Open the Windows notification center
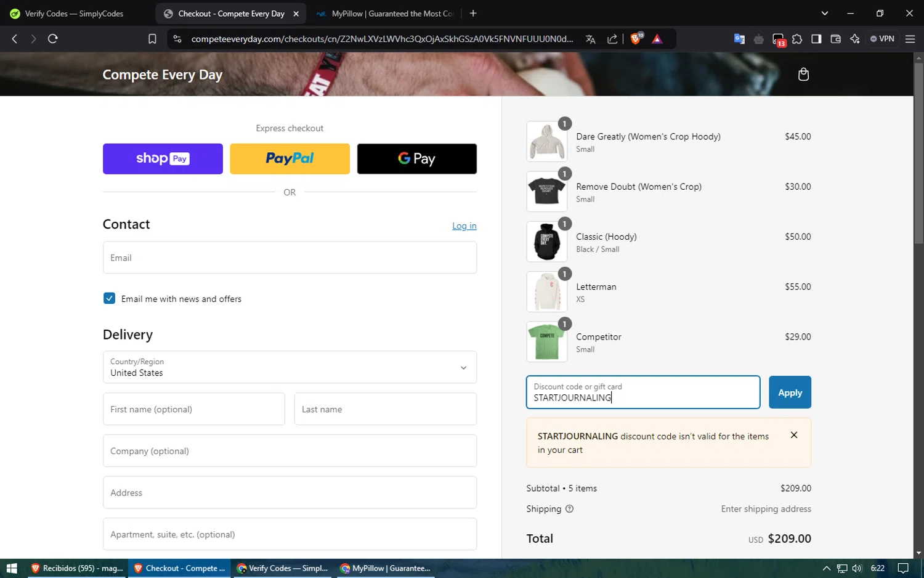This screenshot has height=578, width=924. (x=903, y=568)
